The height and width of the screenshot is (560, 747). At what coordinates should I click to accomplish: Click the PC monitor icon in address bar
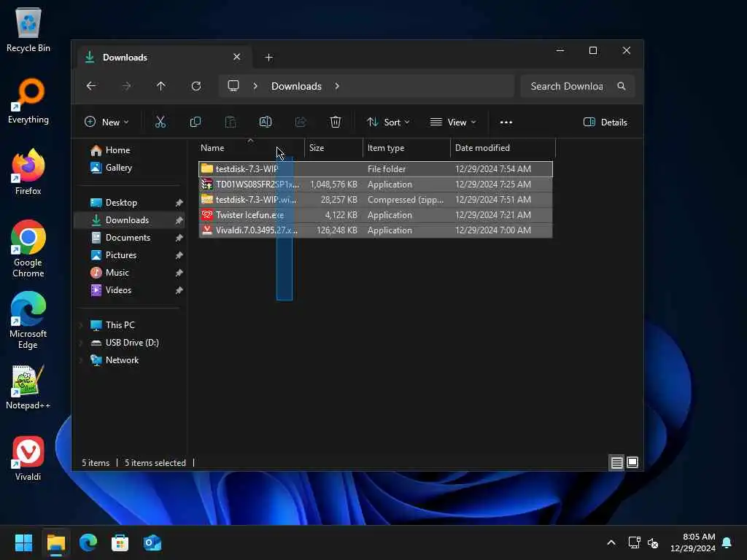click(233, 86)
